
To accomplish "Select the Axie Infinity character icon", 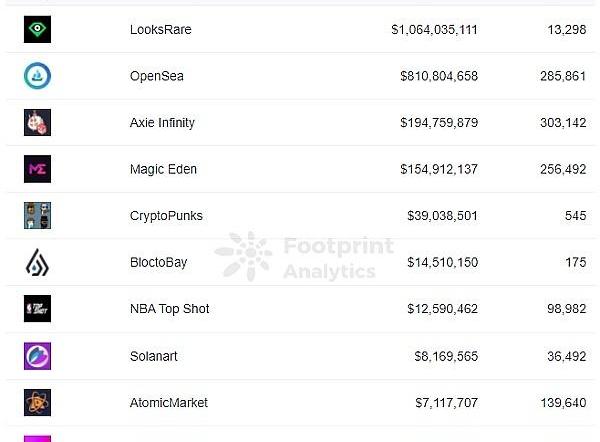I will [x=37, y=123].
